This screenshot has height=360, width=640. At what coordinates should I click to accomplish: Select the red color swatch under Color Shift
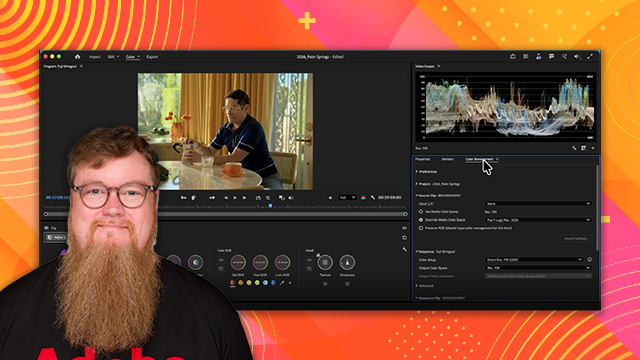point(233,283)
